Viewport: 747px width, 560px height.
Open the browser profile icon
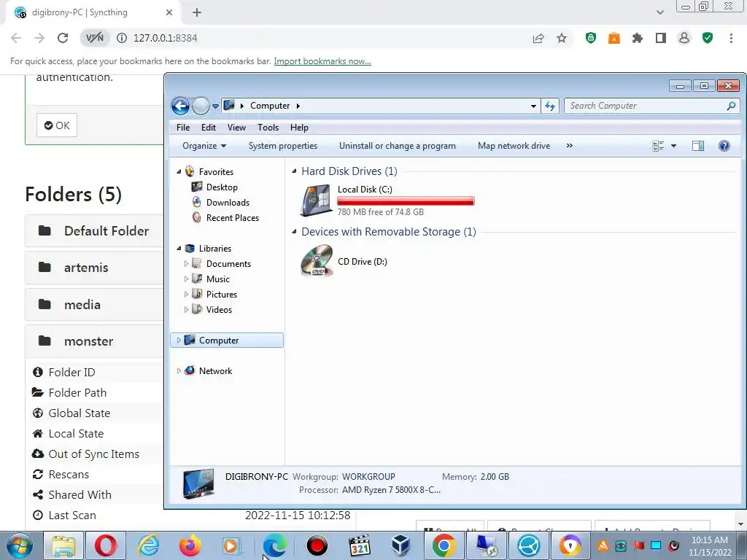(684, 38)
